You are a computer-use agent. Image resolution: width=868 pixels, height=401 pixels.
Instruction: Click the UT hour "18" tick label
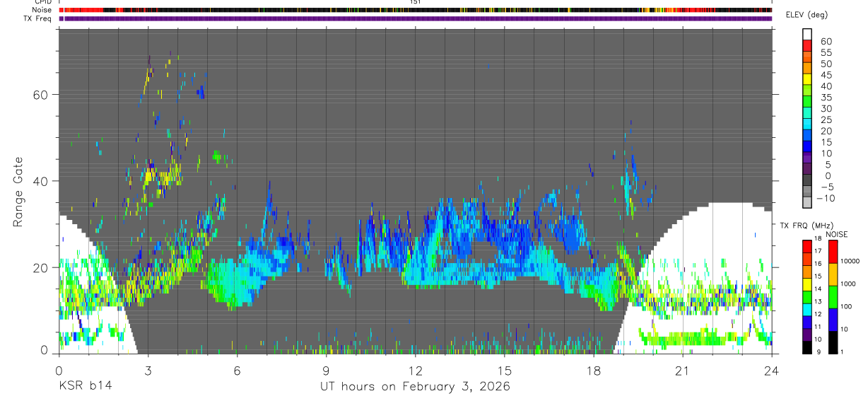(594, 371)
